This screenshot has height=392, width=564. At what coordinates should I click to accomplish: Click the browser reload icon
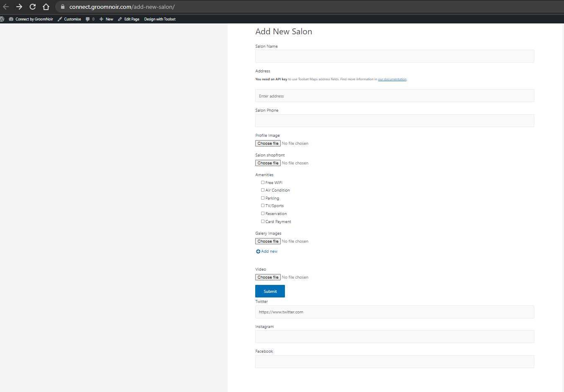click(33, 7)
